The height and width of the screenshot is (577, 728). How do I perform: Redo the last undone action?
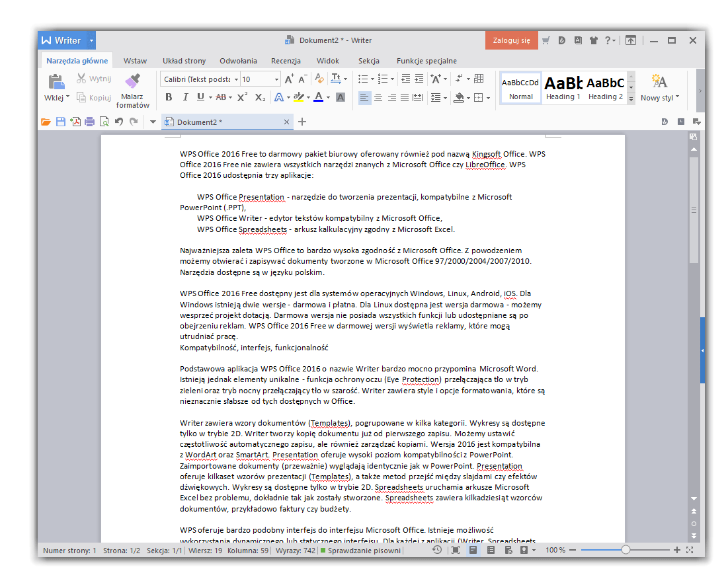(x=134, y=122)
